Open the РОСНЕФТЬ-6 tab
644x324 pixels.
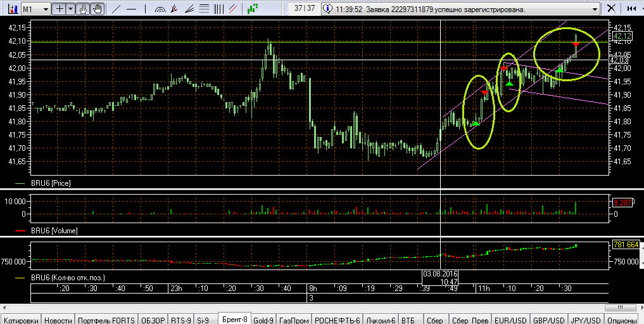(337, 320)
